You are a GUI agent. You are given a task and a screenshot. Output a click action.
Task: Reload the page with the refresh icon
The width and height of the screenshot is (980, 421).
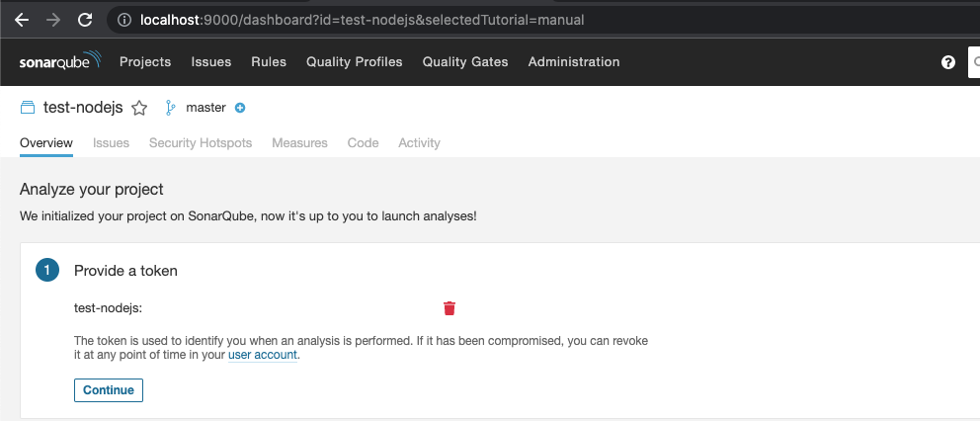pyautogui.click(x=85, y=20)
